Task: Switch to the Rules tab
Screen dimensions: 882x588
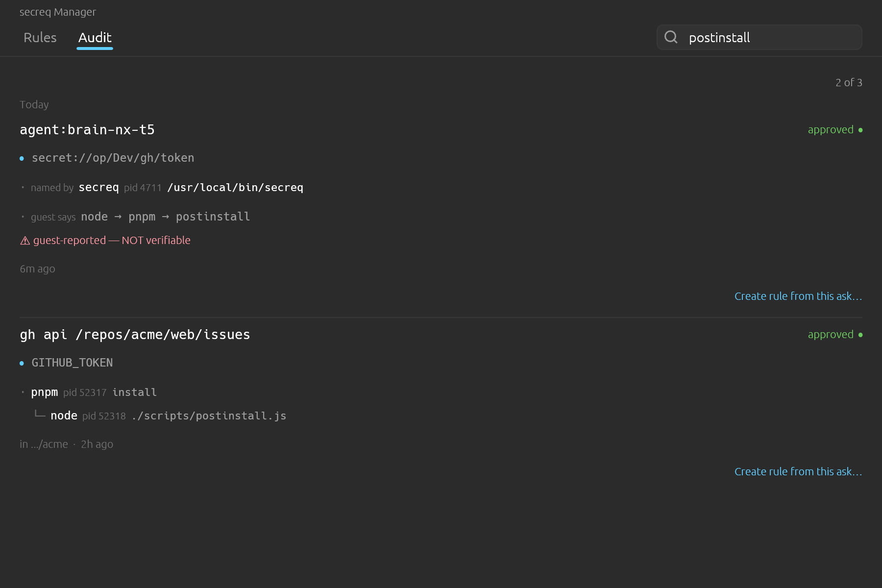Action: pyautogui.click(x=40, y=38)
